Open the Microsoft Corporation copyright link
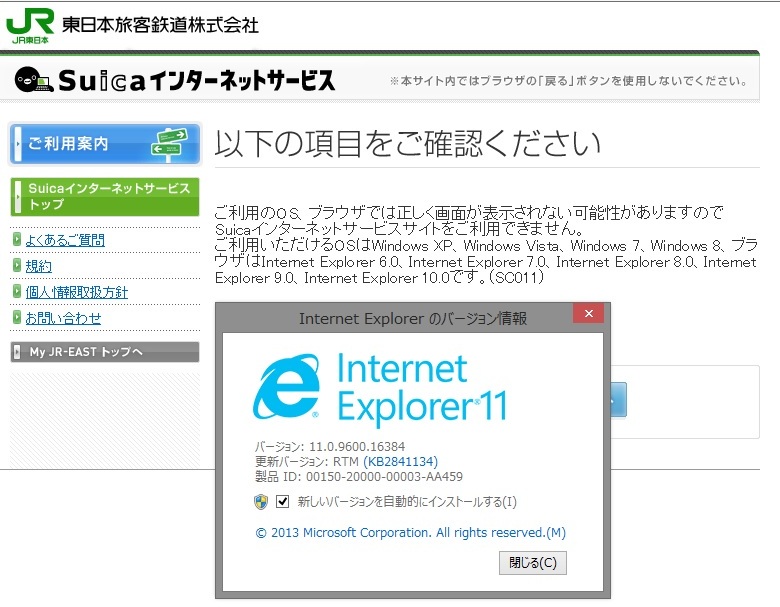Screen dimensions: 780x607 (410, 533)
